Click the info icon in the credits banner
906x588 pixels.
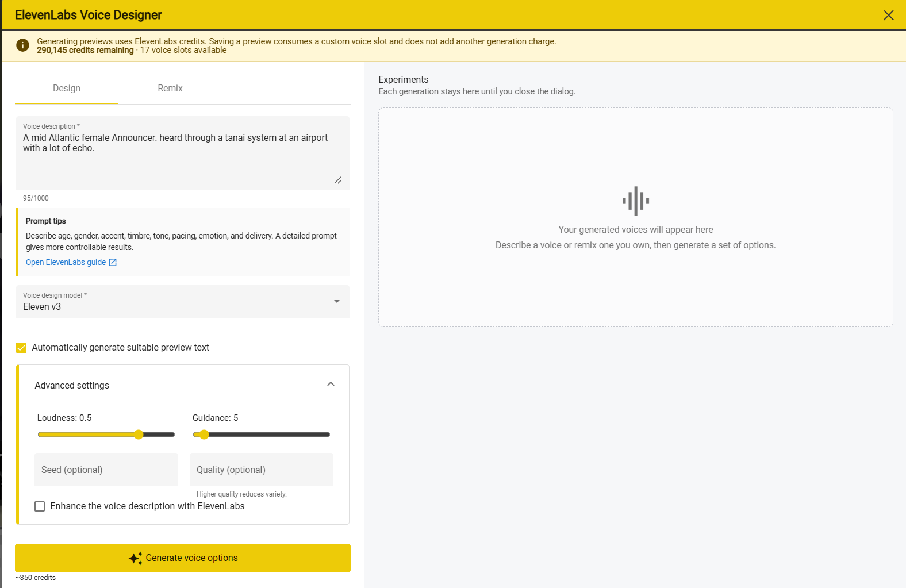pyautogui.click(x=22, y=45)
